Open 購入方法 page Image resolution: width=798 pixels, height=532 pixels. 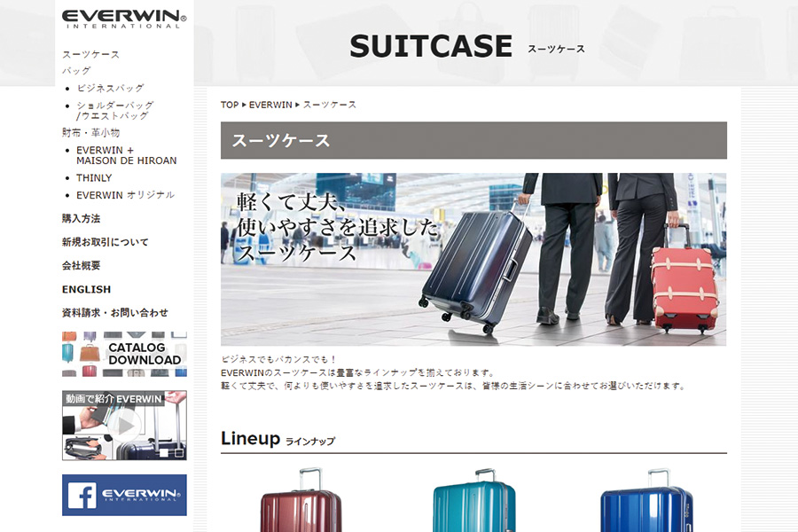81,218
